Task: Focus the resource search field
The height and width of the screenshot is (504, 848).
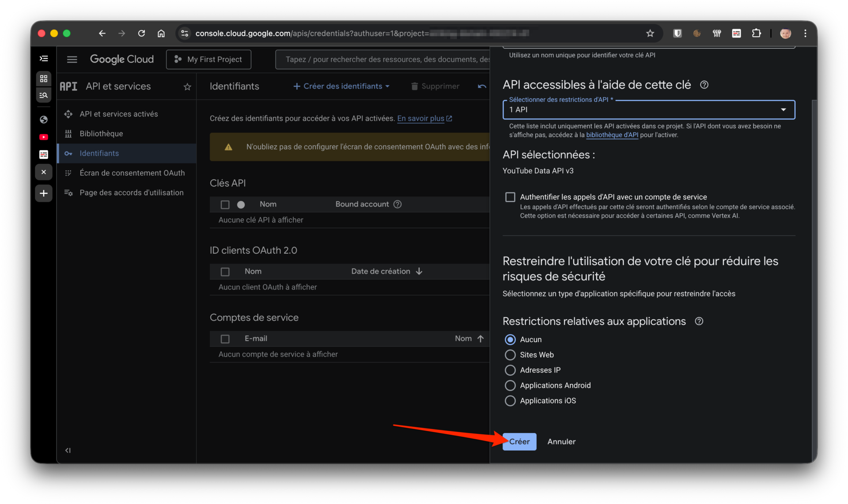Action: [383, 59]
